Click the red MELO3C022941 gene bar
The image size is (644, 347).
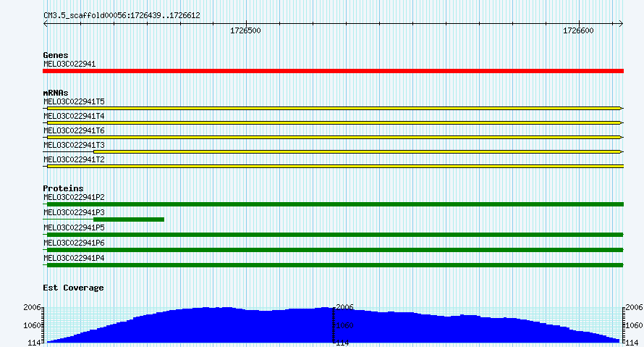(333, 71)
